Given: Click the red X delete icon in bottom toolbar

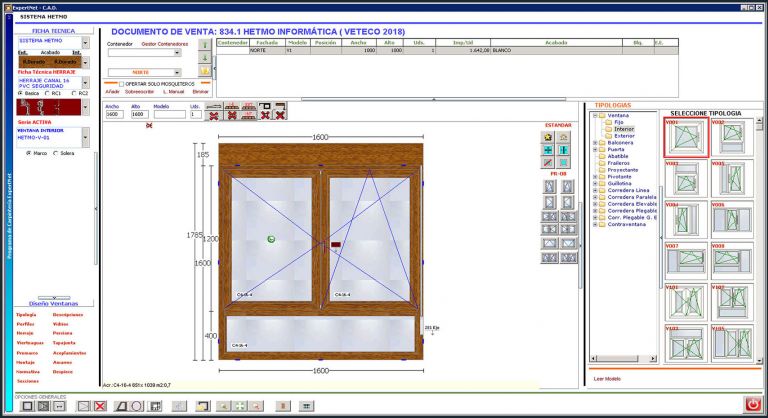Looking at the screenshot, I should point(100,406).
